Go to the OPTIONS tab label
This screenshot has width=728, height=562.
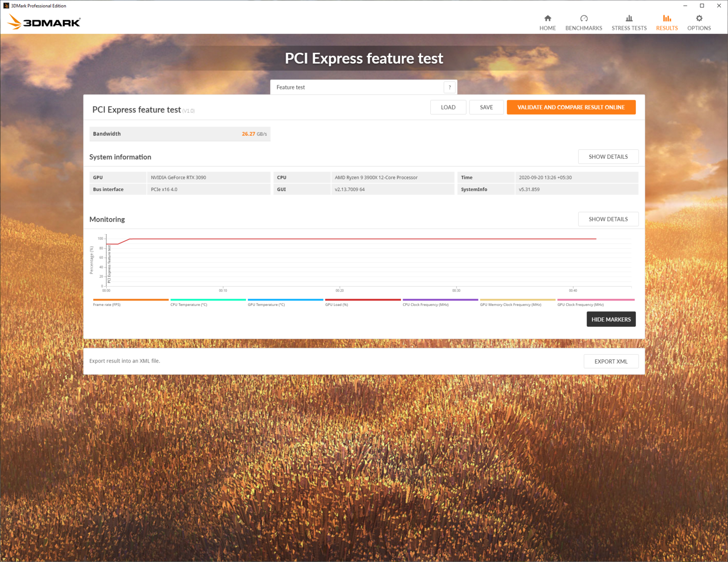tap(699, 28)
